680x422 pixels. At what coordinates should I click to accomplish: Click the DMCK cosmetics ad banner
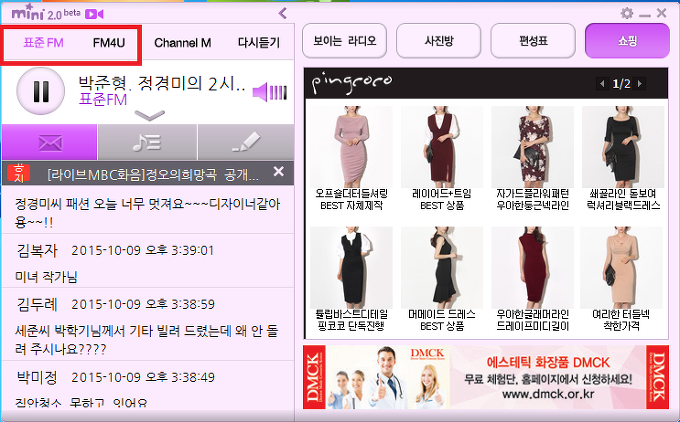pyautogui.click(x=486, y=377)
